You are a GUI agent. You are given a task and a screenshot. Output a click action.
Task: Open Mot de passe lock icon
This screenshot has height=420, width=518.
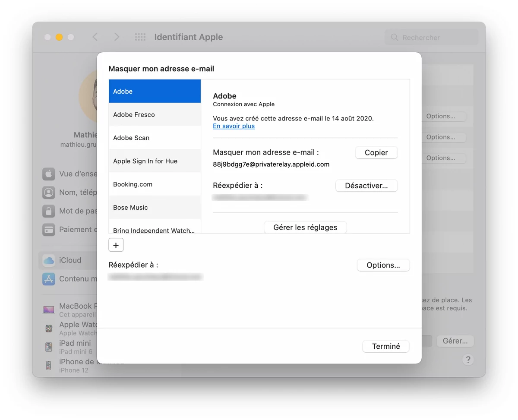49,211
